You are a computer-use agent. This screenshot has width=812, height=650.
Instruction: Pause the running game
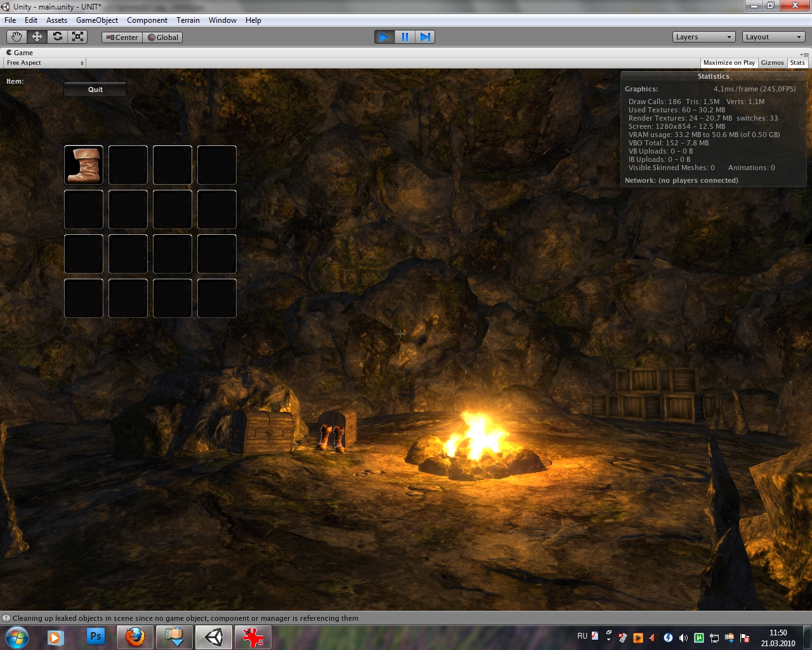tap(405, 37)
